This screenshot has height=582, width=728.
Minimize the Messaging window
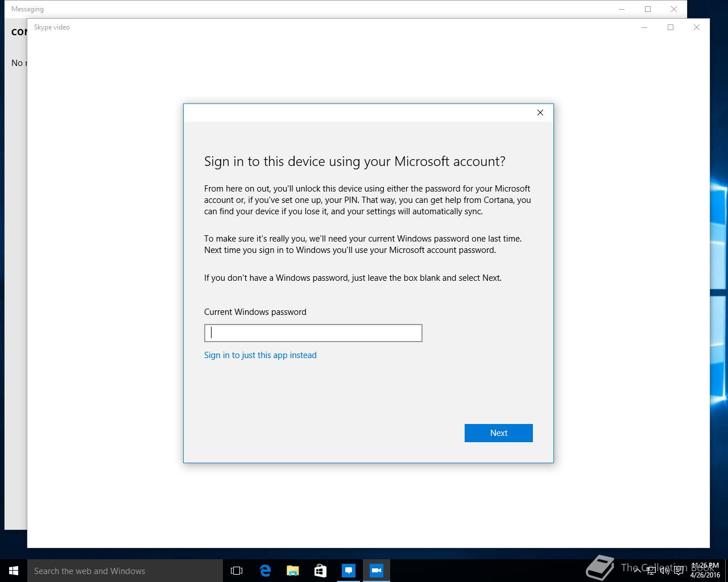click(622, 9)
